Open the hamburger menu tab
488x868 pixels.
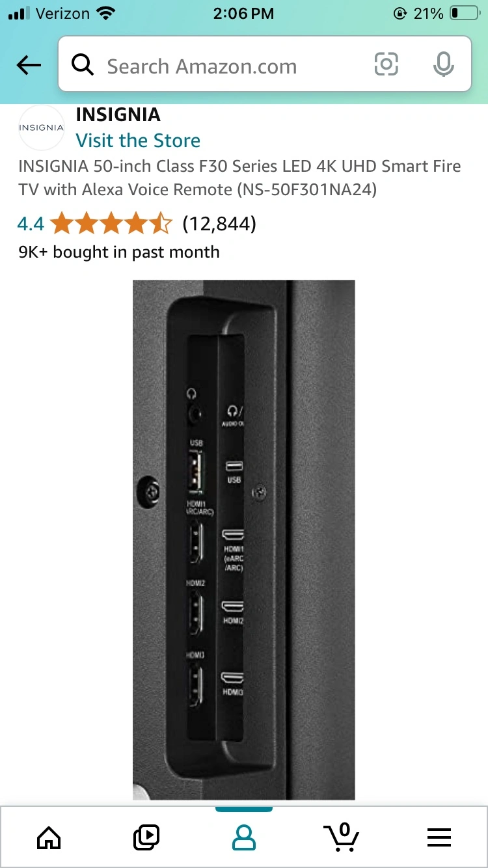(439, 837)
